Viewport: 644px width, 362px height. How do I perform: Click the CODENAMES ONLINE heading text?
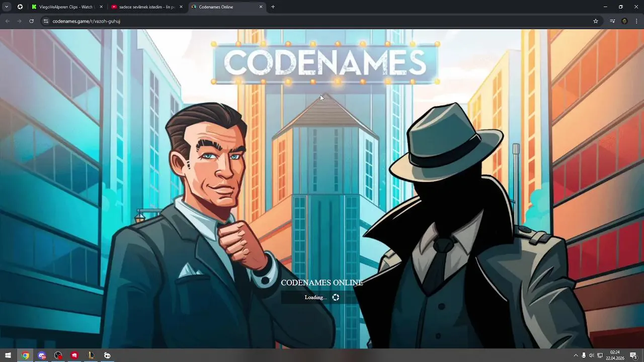point(322,283)
